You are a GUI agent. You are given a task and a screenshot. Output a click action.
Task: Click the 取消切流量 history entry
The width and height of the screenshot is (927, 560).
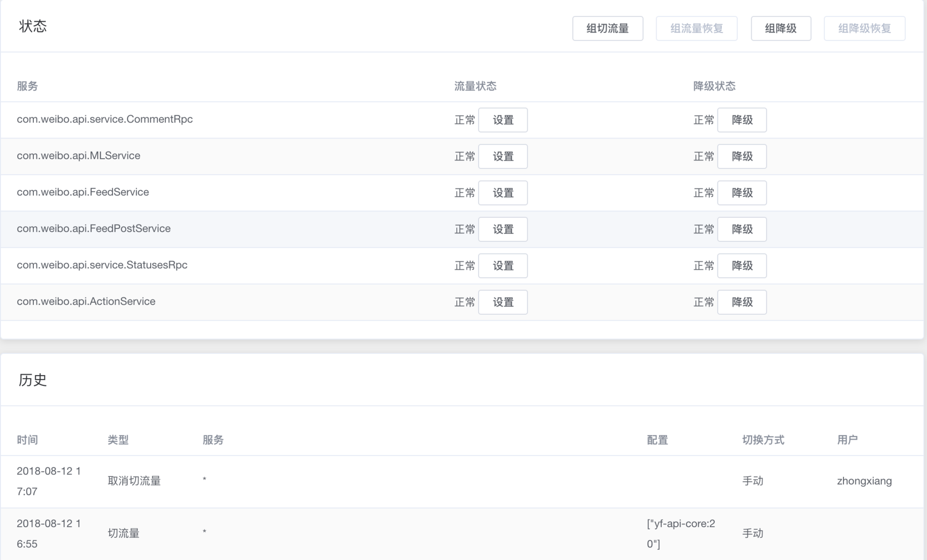(x=134, y=481)
